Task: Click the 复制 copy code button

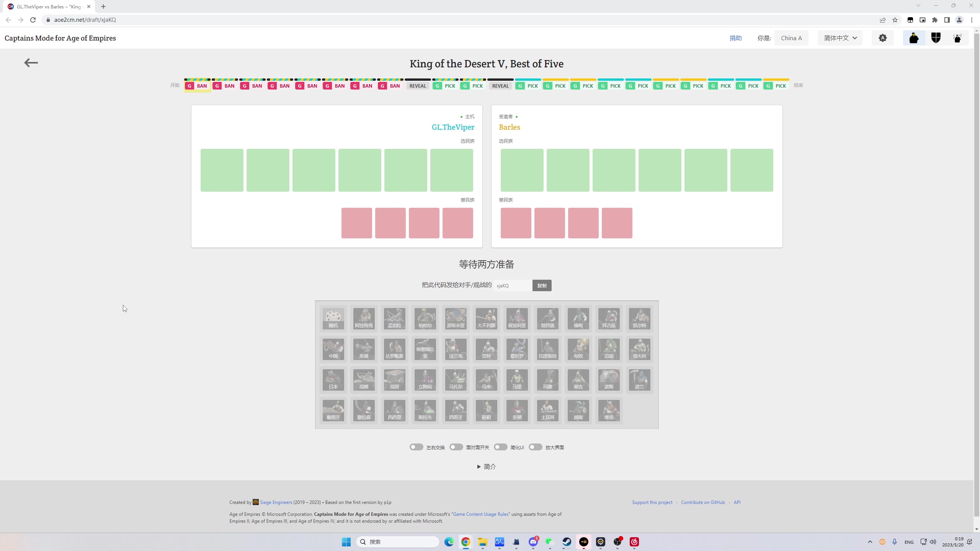Action: (x=542, y=285)
